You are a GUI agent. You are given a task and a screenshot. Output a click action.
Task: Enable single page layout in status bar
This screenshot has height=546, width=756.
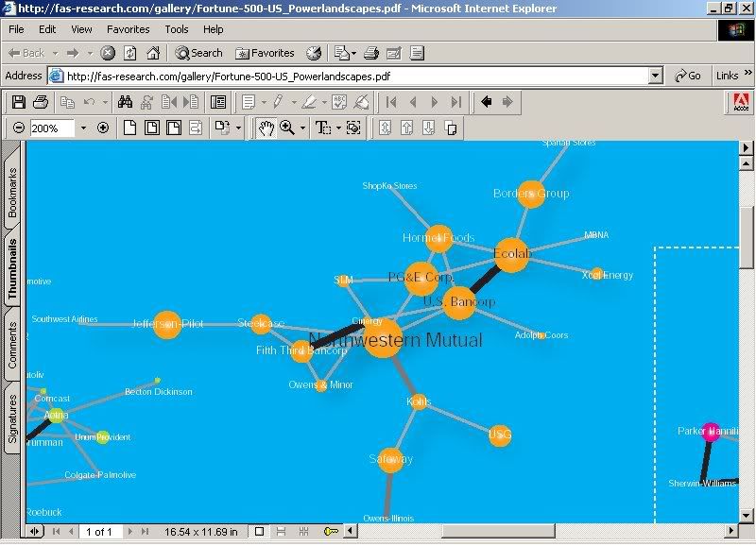[x=259, y=532]
